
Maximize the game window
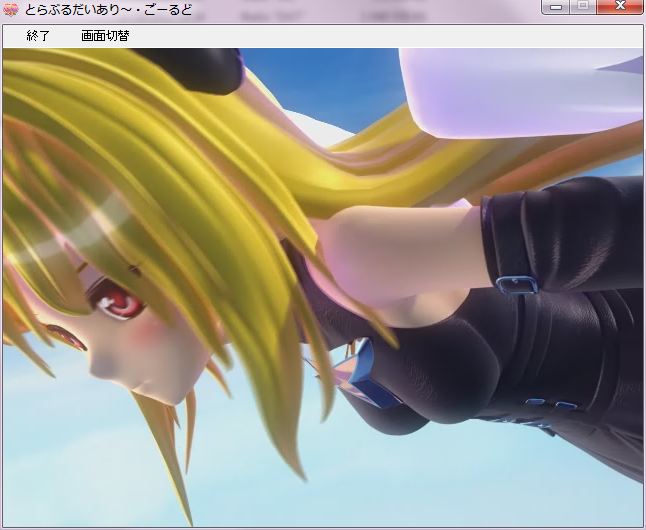pos(583,7)
